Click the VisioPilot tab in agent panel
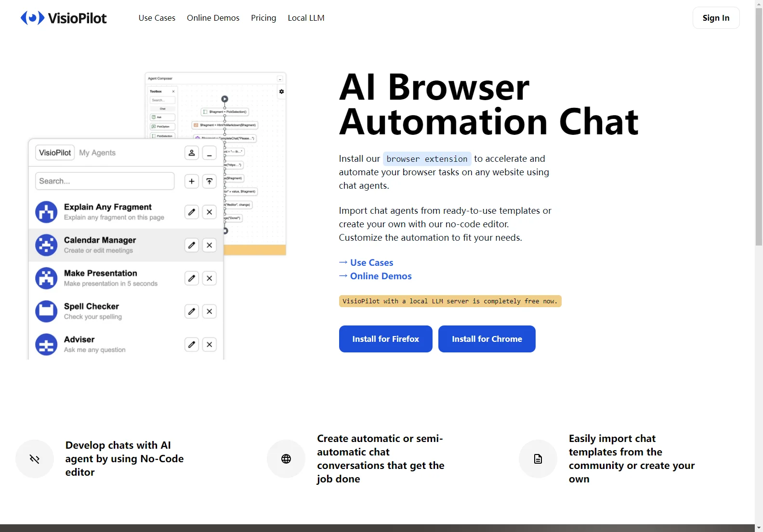This screenshot has height=532, width=763. [55, 153]
